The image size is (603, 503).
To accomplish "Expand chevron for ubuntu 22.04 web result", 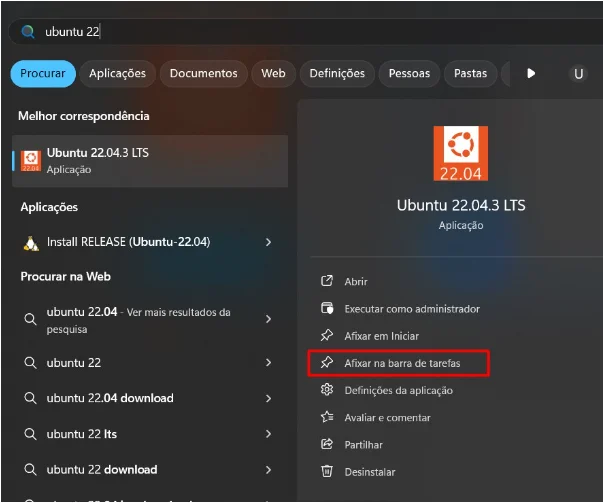I will (x=268, y=319).
